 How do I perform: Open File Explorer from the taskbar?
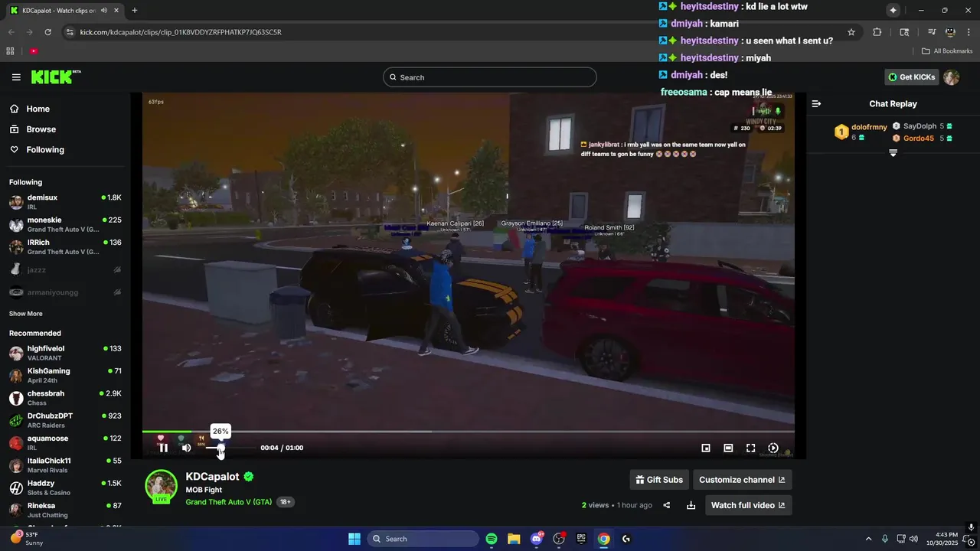coord(514,539)
